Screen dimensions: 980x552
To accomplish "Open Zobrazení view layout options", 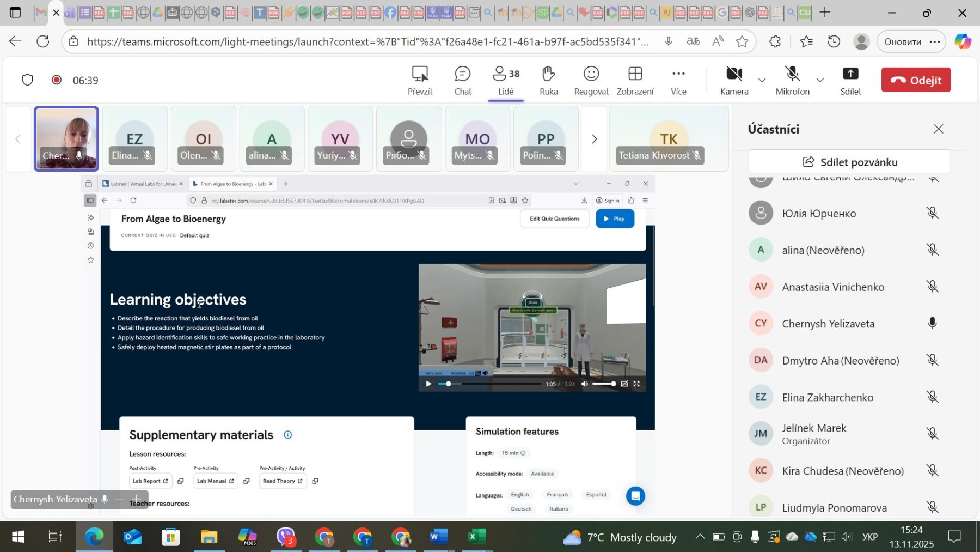I will [635, 80].
